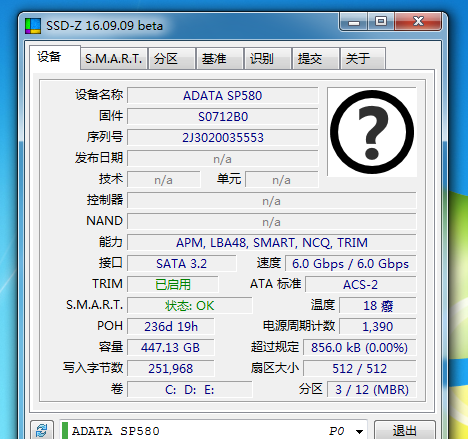Image resolution: width=468 pixels, height=439 pixels.
Task: Click the 退出 exit button
Action: [405, 430]
